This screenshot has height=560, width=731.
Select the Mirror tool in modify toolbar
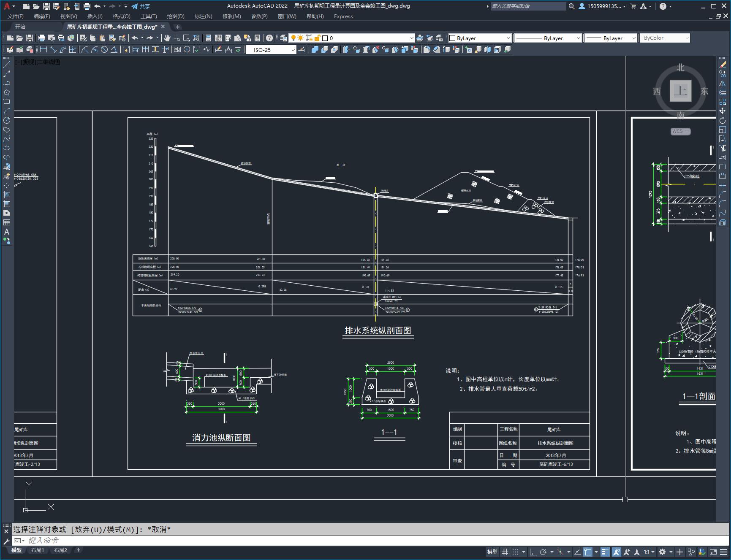coord(723,83)
